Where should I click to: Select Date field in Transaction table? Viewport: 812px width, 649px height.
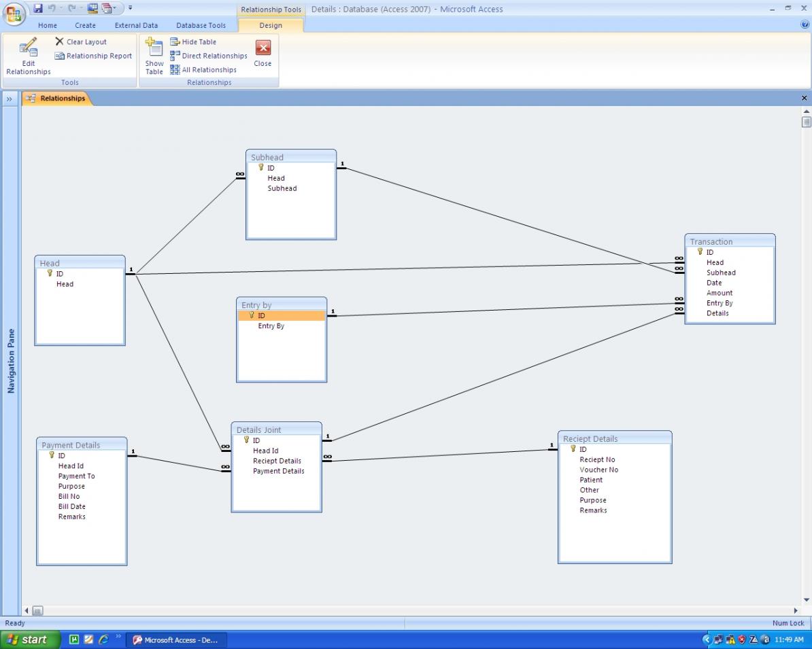click(714, 283)
